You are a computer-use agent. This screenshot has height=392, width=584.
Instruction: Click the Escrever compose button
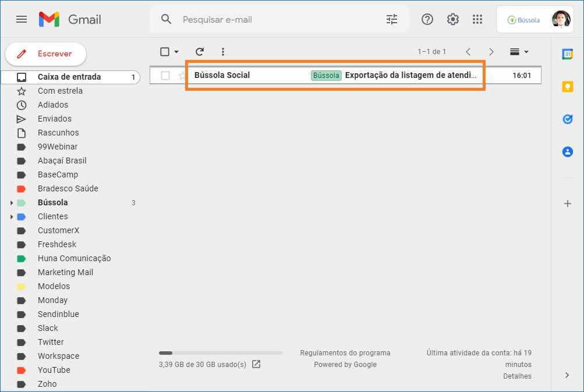pyautogui.click(x=45, y=54)
